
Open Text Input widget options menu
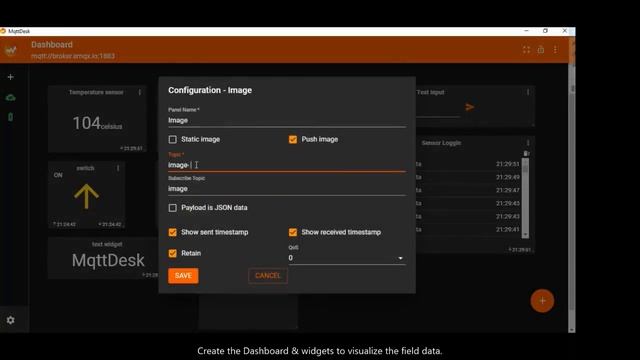(x=528, y=92)
